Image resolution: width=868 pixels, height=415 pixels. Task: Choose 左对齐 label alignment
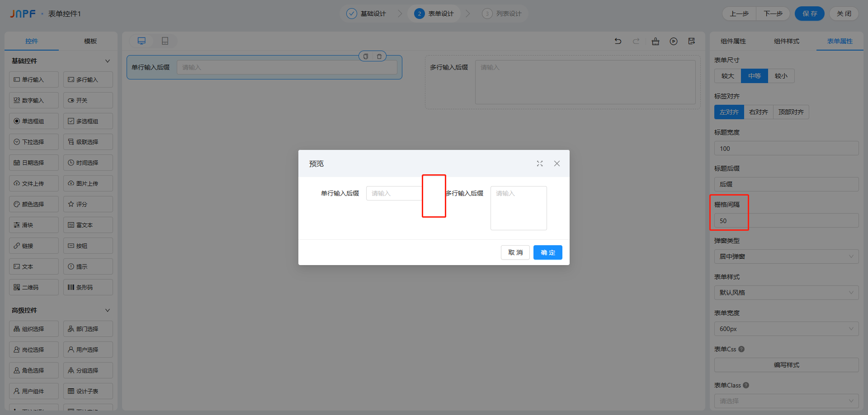(729, 112)
